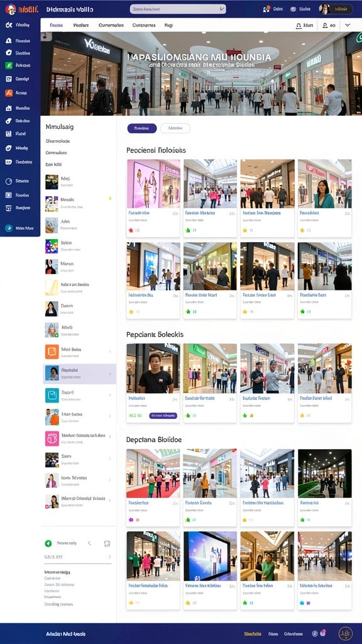Expand the chevron beside the orange chat tile row
The width and height of the screenshot is (362, 644).
click(x=110, y=352)
